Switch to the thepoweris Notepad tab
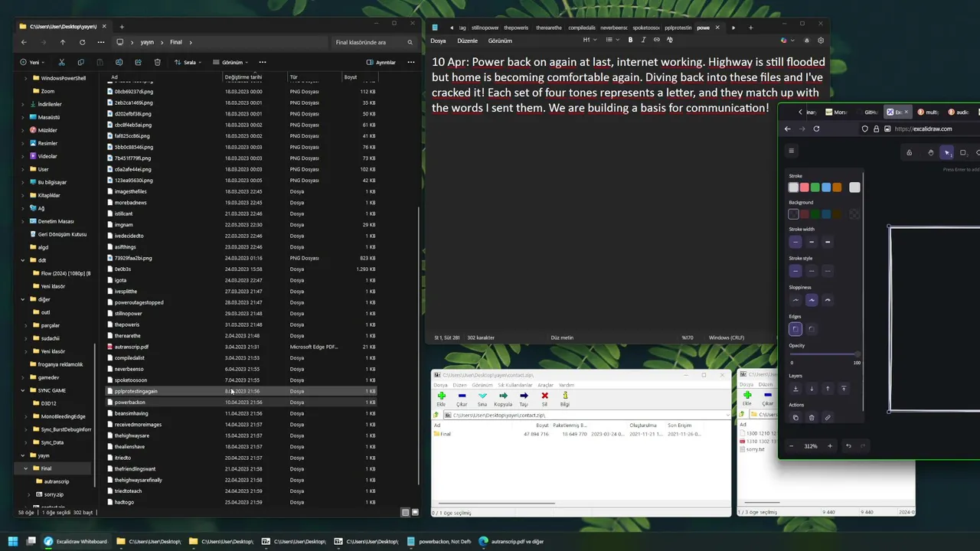980x551 pixels. [x=516, y=28]
